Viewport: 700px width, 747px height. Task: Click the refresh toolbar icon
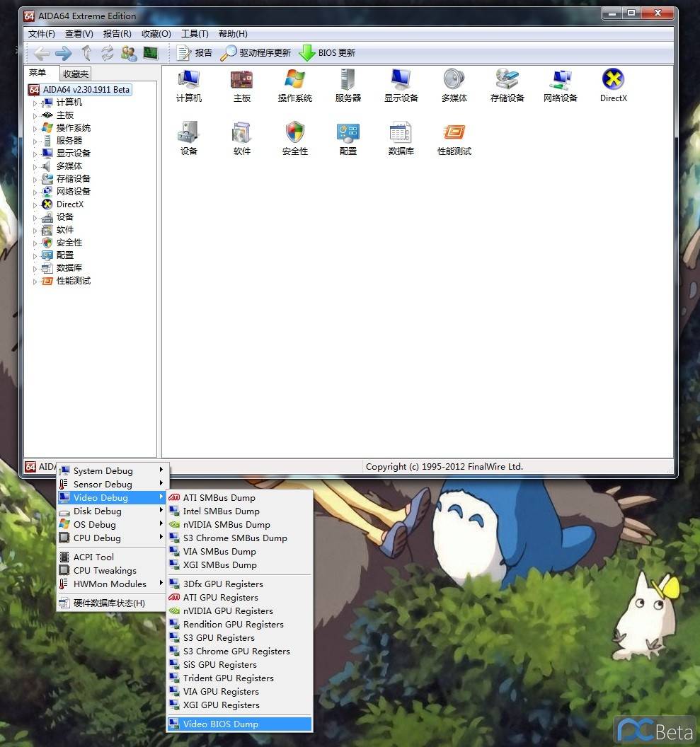coord(108,53)
